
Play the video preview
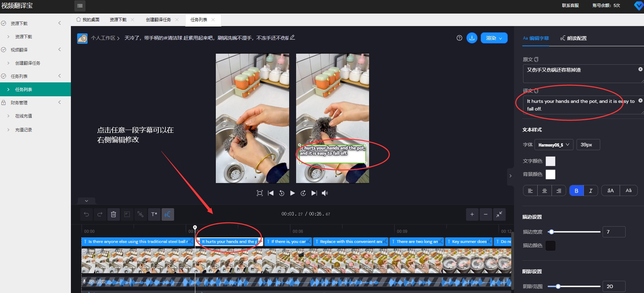pyautogui.click(x=292, y=193)
